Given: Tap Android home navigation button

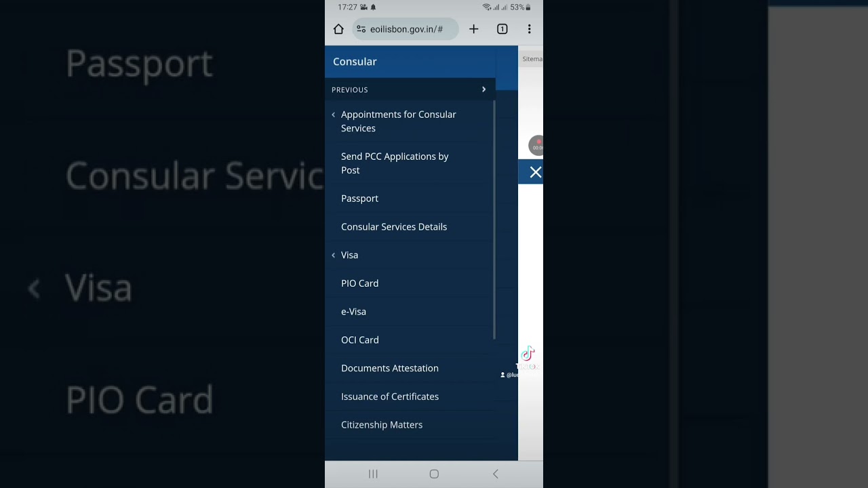Looking at the screenshot, I should [x=434, y=474].
